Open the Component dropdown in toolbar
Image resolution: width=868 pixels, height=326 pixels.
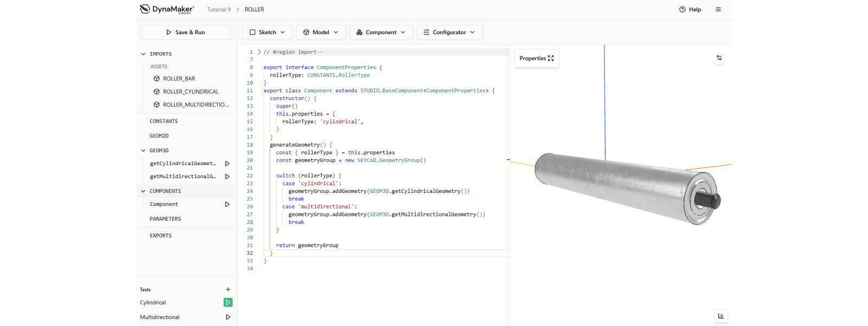381,33
